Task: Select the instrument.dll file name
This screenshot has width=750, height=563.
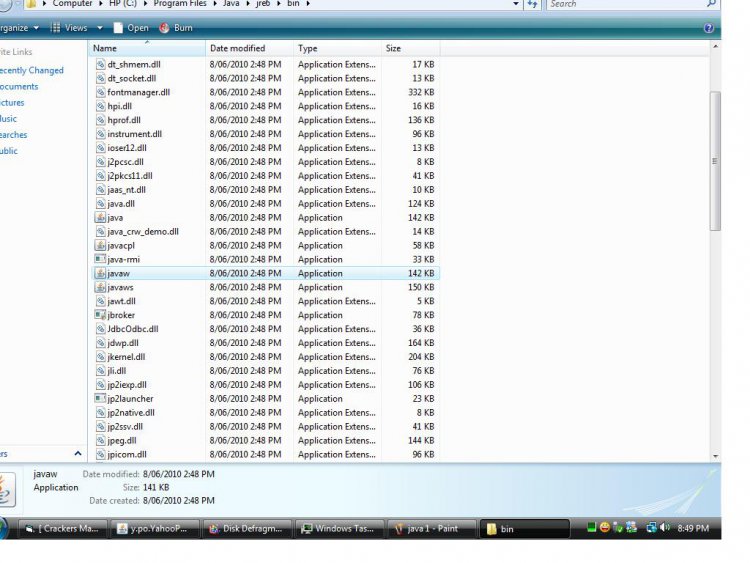Action: pyautogui.click(x=134, y=134)
